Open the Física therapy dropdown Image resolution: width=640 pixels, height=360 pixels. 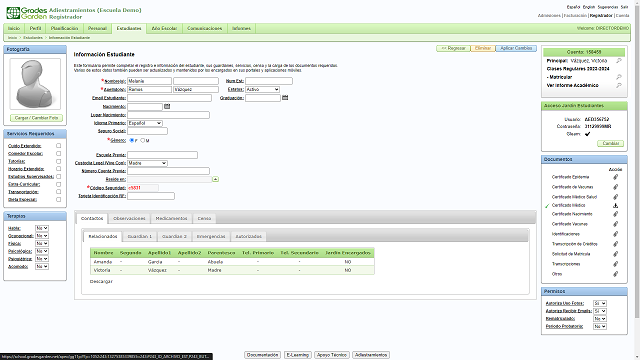pyautogui.click(x=42, y=243)
